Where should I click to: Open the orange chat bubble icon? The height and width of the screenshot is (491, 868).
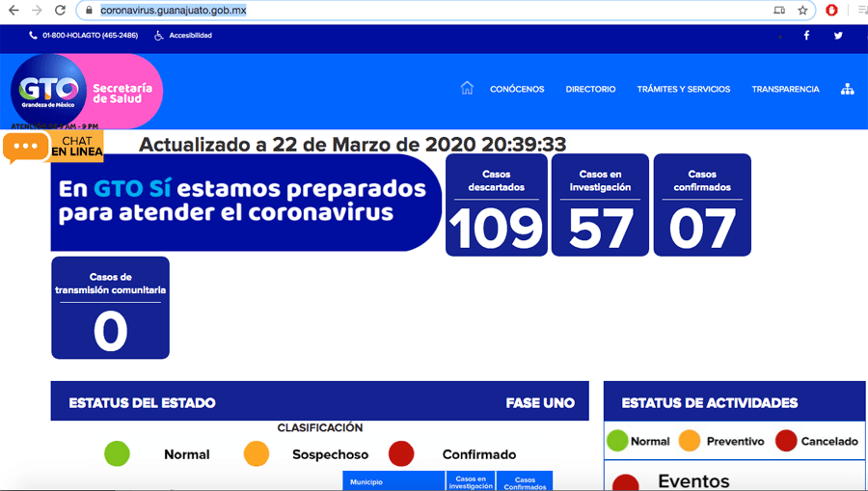pyautogui.click(x=26, y=147)
